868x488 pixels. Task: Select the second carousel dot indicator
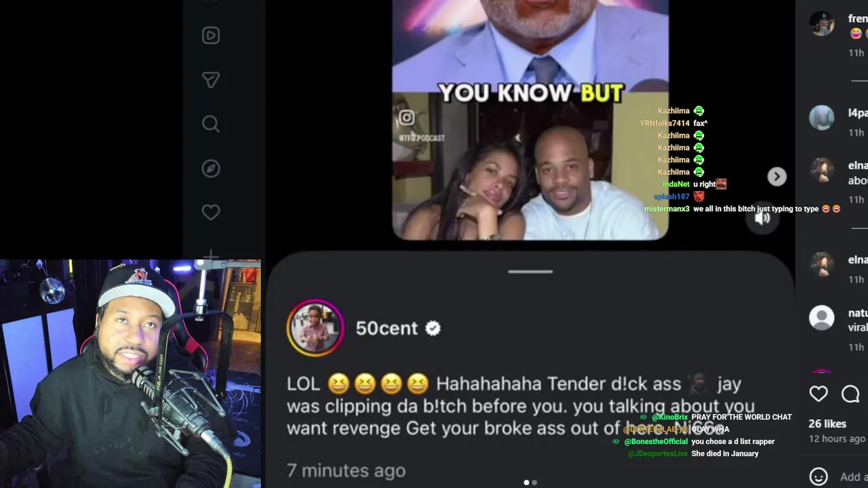pos(534,483)
